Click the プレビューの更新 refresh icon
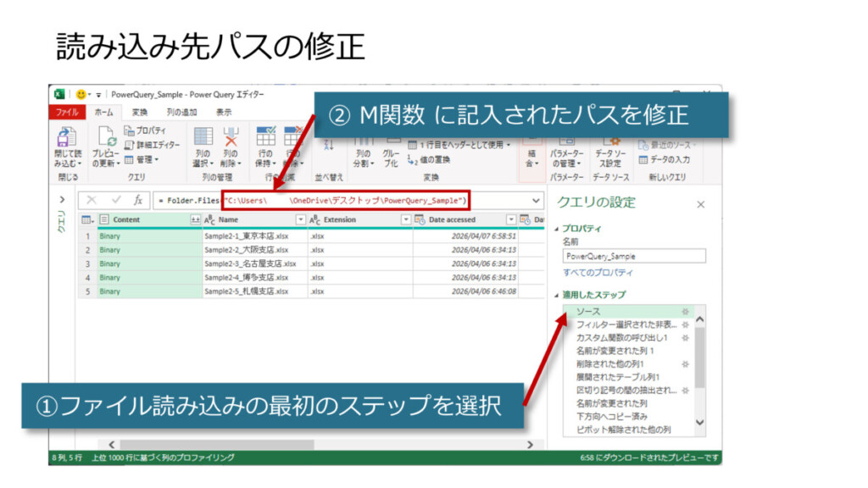The height and width of the screenshot is (488, 868). (x=105, y=137)
